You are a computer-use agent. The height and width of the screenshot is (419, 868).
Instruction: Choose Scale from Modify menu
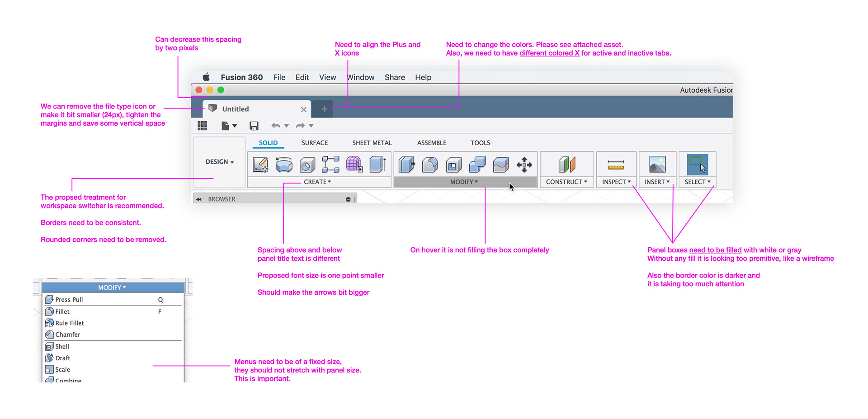pos(113,370)
